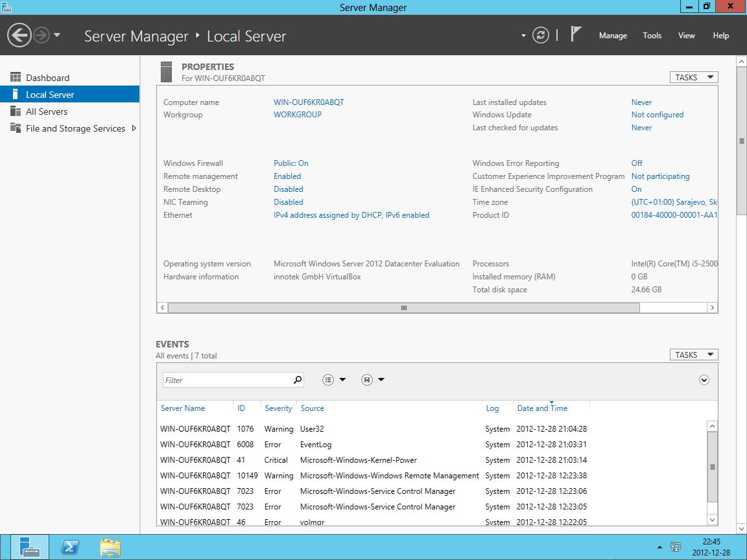This screenshot has height=560, width=747.
Task: Click the Local Server sidebar icon
Action: coord(16,94)
